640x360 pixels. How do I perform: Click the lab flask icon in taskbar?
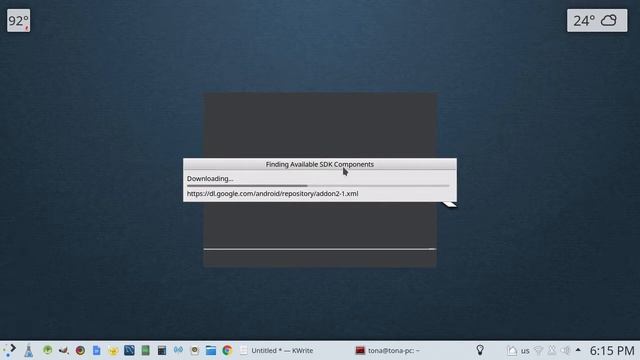point(29,350)
